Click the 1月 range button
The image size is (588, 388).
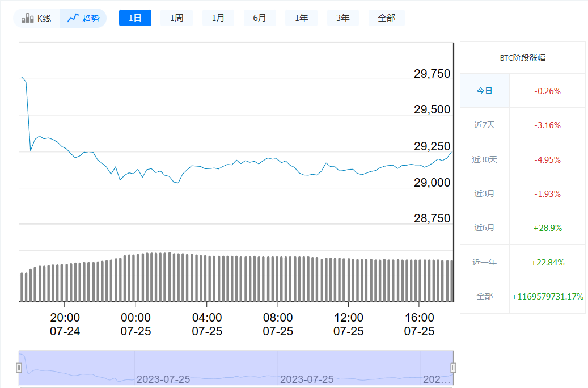218,18
